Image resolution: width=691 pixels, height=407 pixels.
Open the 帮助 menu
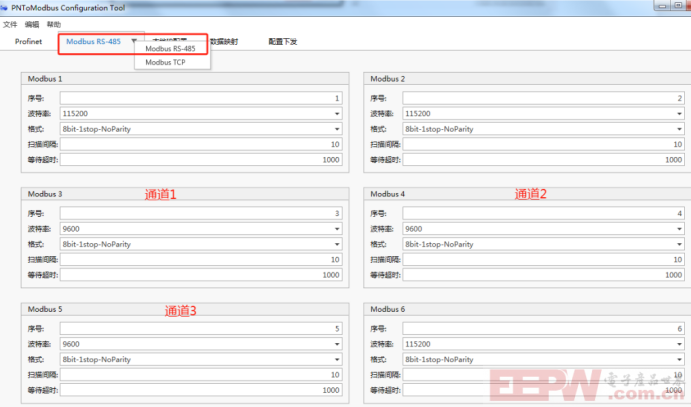(54, 24)
